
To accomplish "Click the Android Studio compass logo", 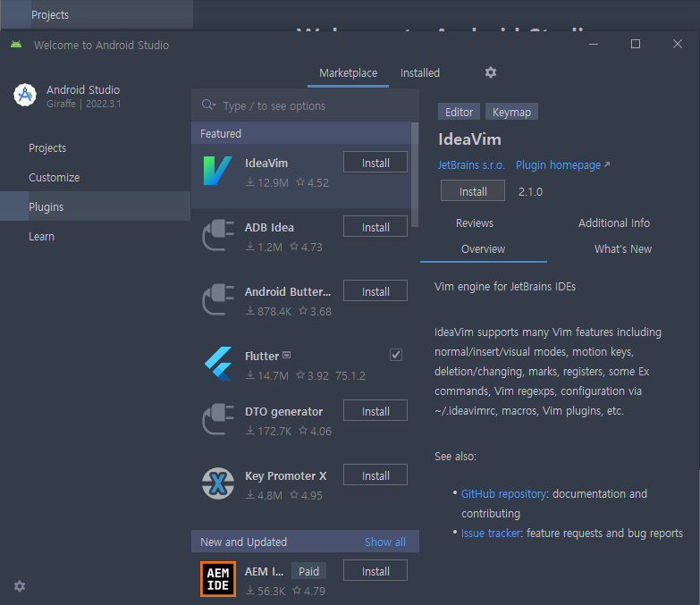I will coord(25,95).
